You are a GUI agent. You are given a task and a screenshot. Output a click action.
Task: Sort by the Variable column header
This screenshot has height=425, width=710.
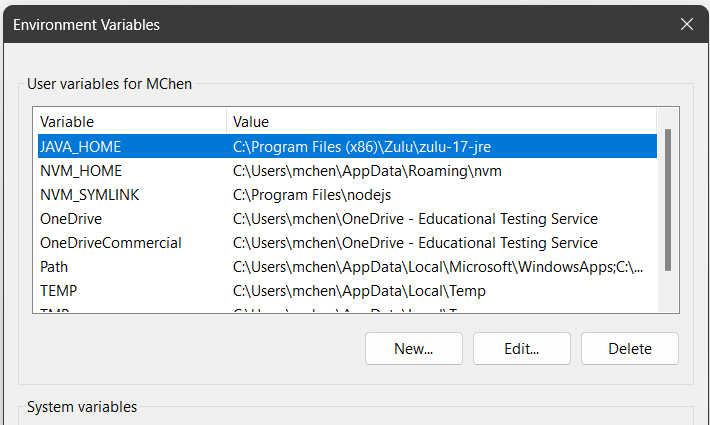coord(130,121)
